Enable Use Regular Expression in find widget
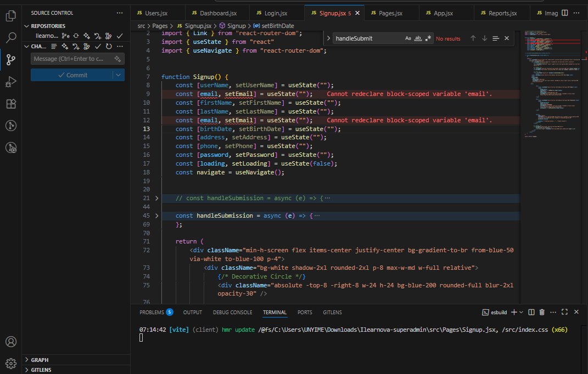This screenshot has width=588, height=374. click(x=428, y=38)
